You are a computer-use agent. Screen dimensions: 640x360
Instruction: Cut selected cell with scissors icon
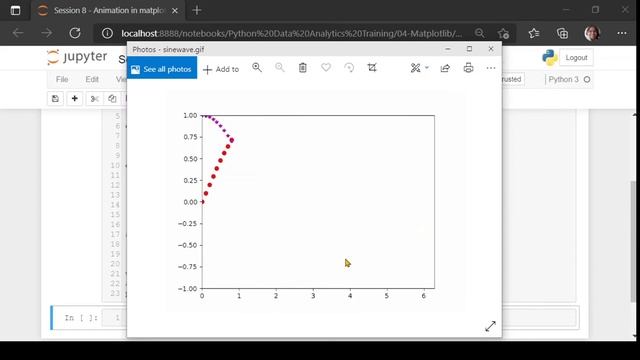[x=95, y=99]
